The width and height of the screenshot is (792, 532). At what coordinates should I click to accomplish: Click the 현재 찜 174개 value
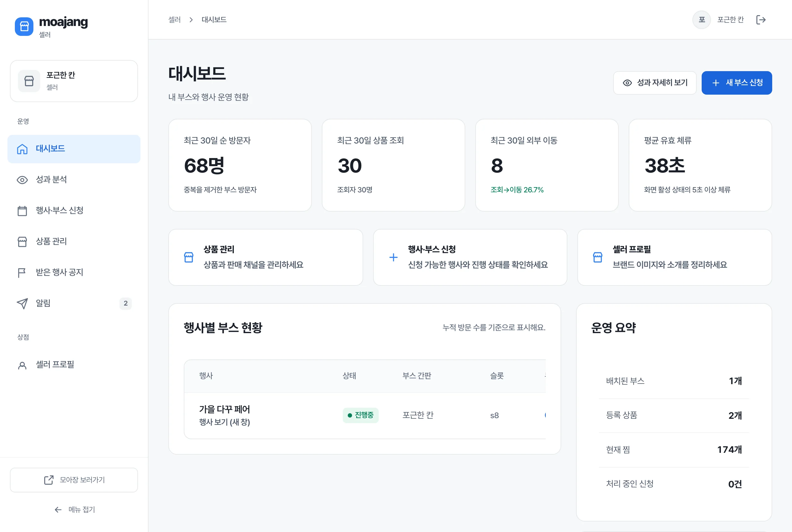pos(729,449)
